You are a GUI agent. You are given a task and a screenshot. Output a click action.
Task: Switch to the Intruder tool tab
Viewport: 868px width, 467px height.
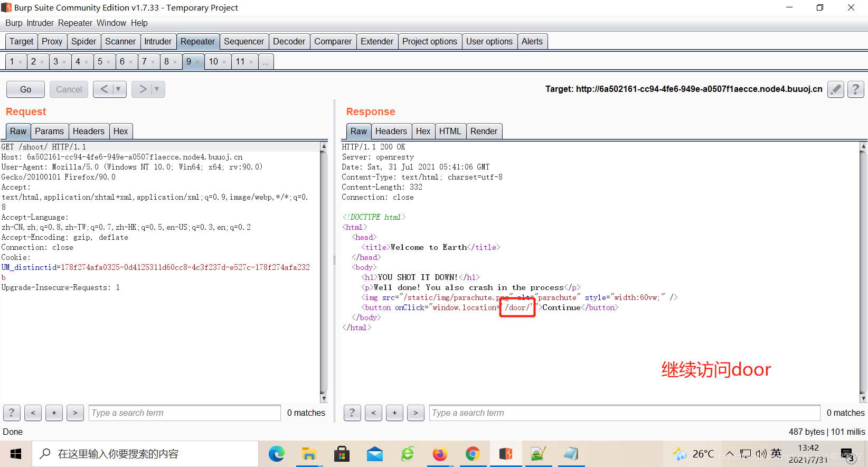158,41
